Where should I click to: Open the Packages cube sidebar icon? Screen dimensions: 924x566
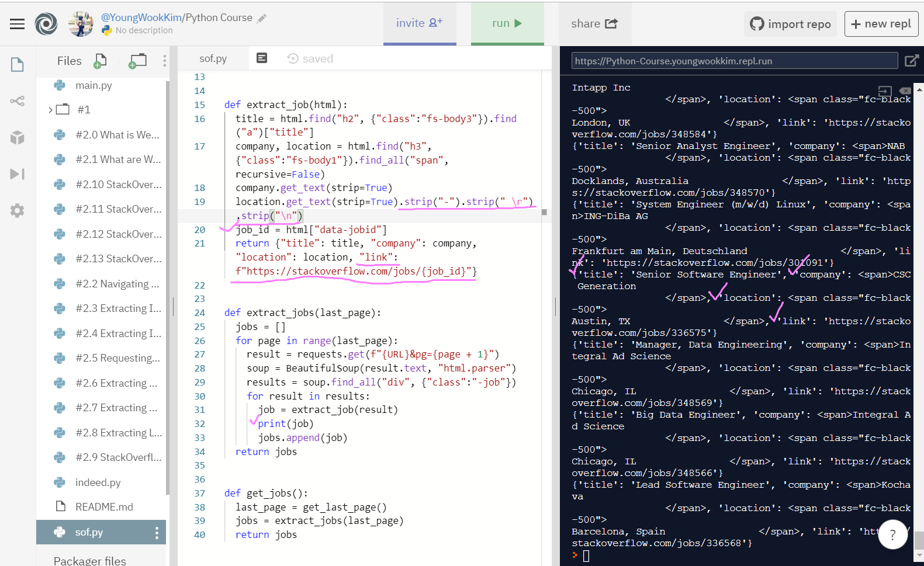coord(18,137)
